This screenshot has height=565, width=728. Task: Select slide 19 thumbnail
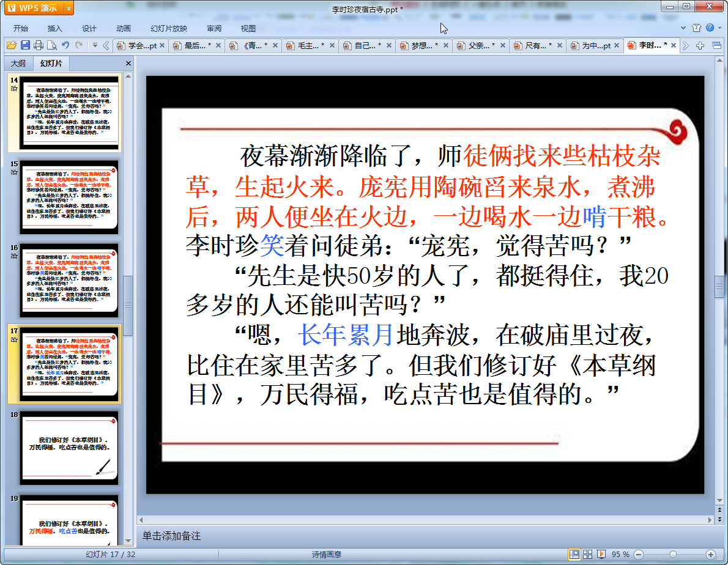(x=69, y=520)
